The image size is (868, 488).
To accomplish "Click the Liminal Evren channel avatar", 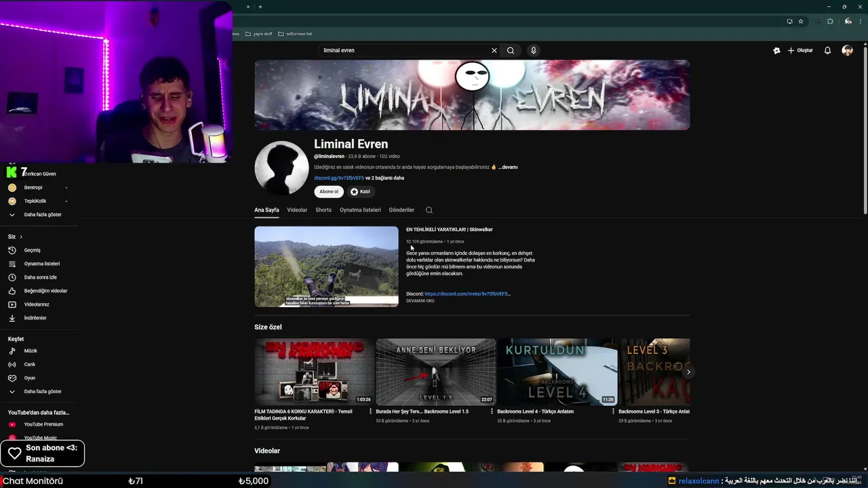I will [281, 167].
